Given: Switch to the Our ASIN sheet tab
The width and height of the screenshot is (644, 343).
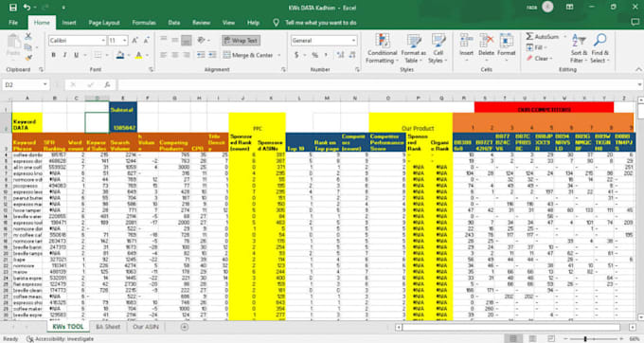Looking at the screenshot, I should [146, 327].
